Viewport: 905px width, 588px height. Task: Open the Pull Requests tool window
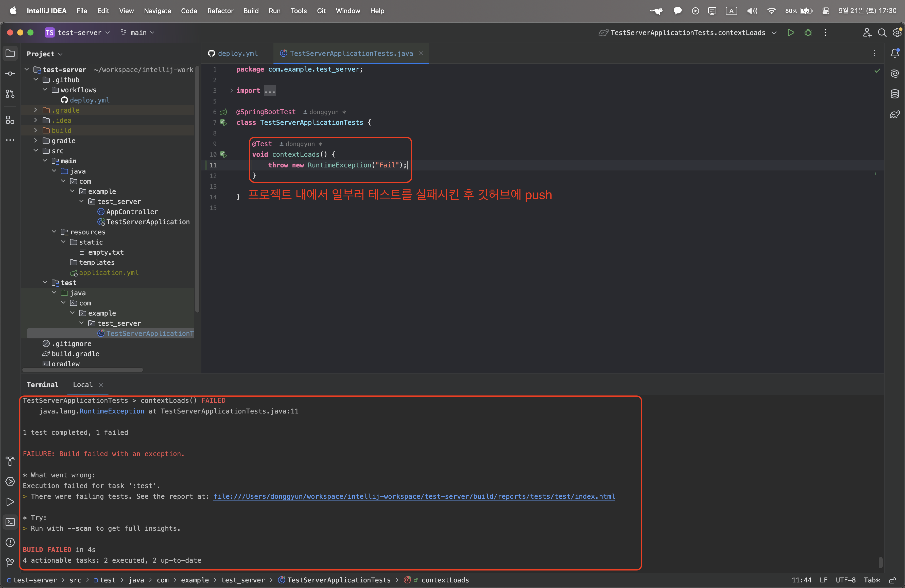coord(10,94)
